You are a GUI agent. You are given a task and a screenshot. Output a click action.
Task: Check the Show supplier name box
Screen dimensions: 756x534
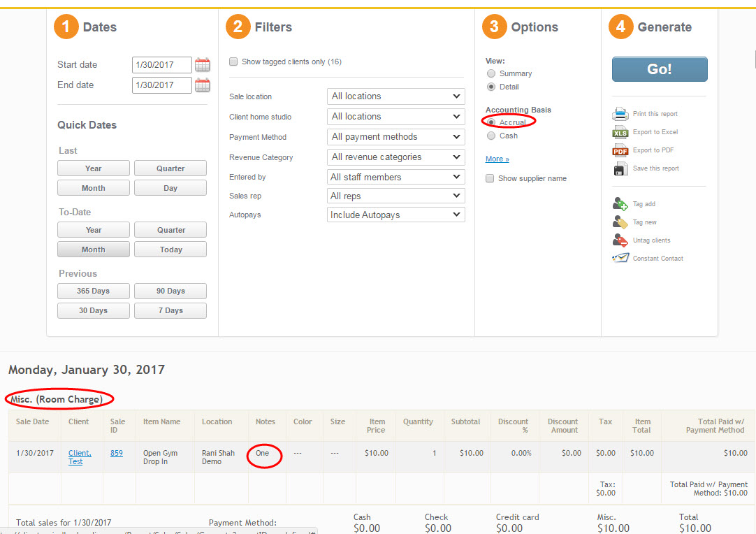(x=490, y=178)
